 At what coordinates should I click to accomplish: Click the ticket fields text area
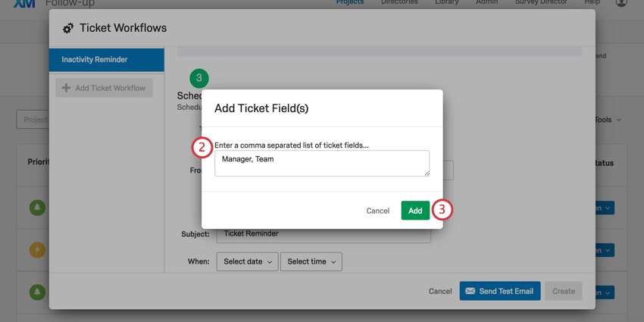pyautogui.click(x=322, y=164)
